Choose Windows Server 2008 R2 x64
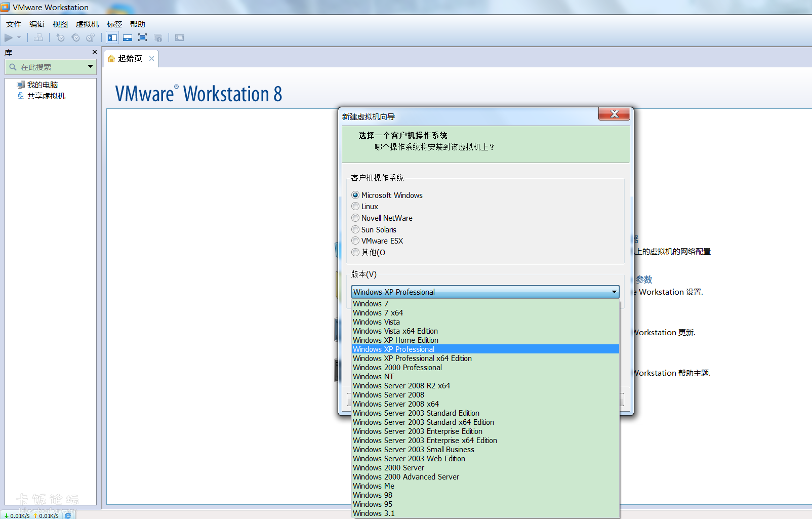The image size is (812, 519). pos(485,386)
